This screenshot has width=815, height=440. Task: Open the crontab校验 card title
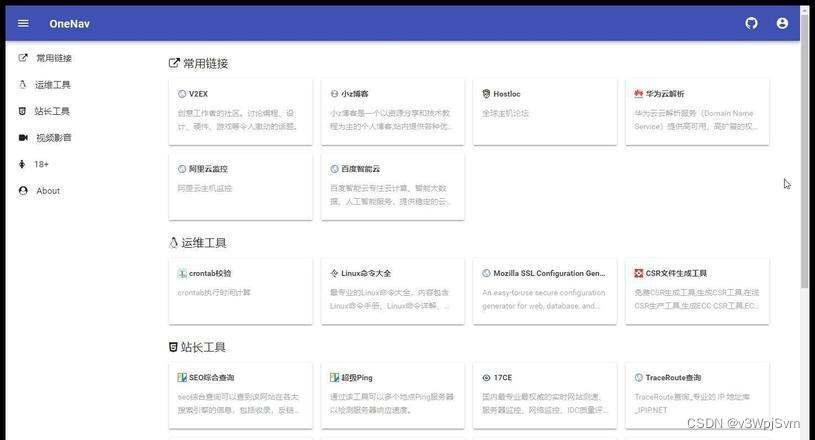pyautogui.click(x=211, y=273)
